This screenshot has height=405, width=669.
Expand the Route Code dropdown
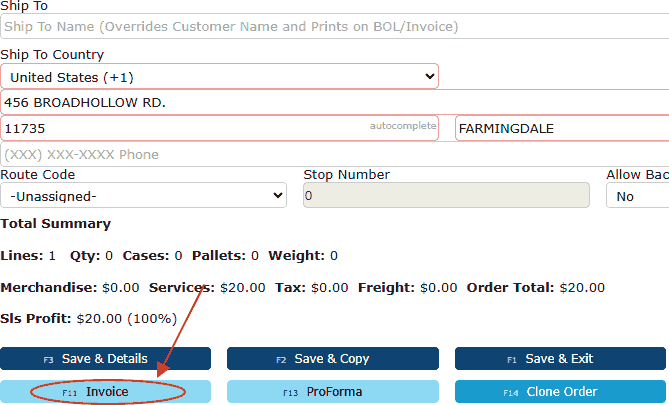click(144, 196)
